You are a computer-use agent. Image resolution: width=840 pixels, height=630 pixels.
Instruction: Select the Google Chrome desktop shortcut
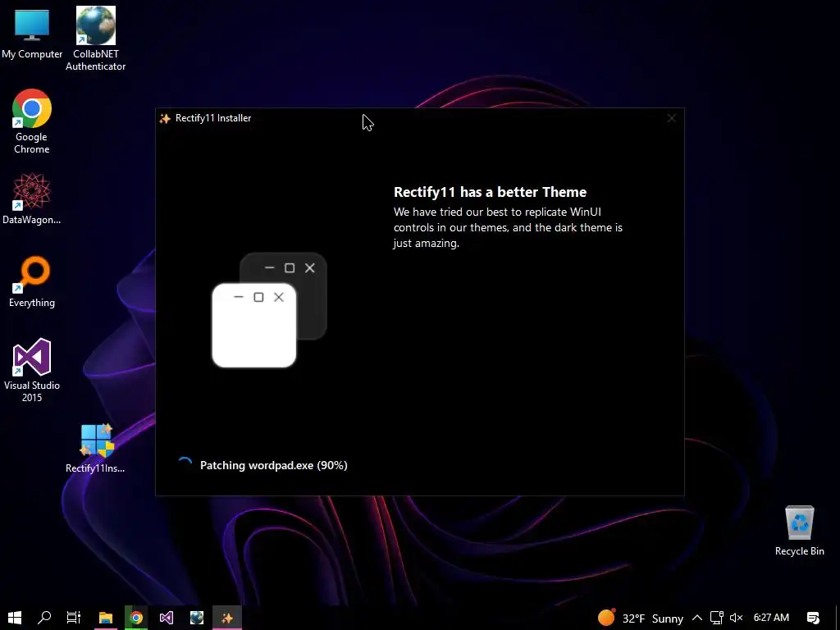click(32, 121)
